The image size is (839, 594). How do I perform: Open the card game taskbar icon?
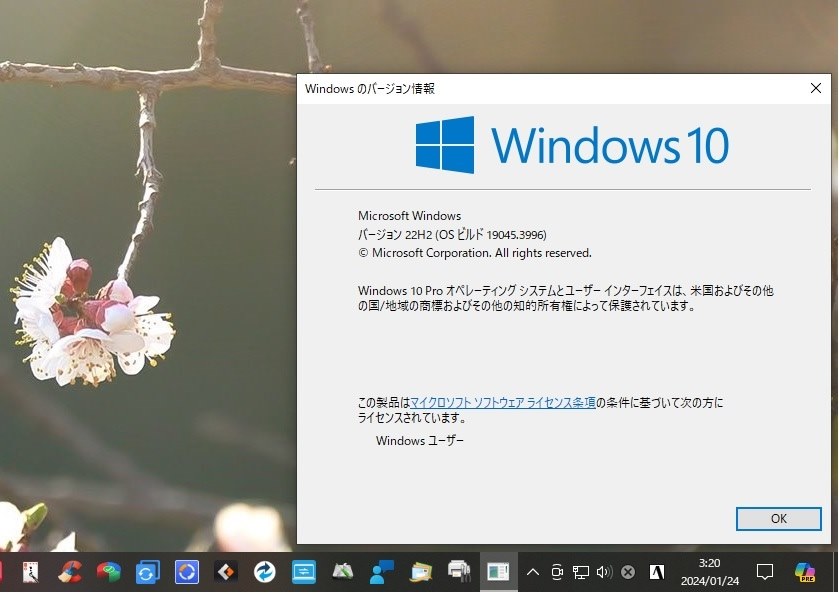coord(30,572)
